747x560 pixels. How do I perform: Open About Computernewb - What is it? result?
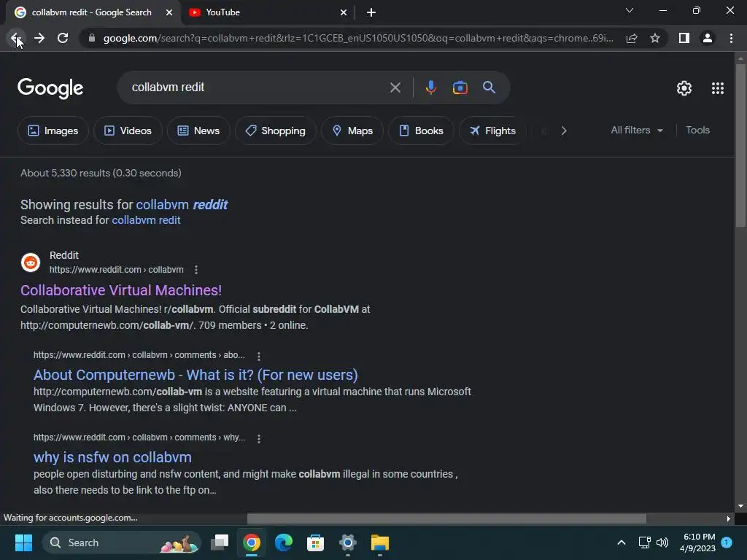pos(196,375)
